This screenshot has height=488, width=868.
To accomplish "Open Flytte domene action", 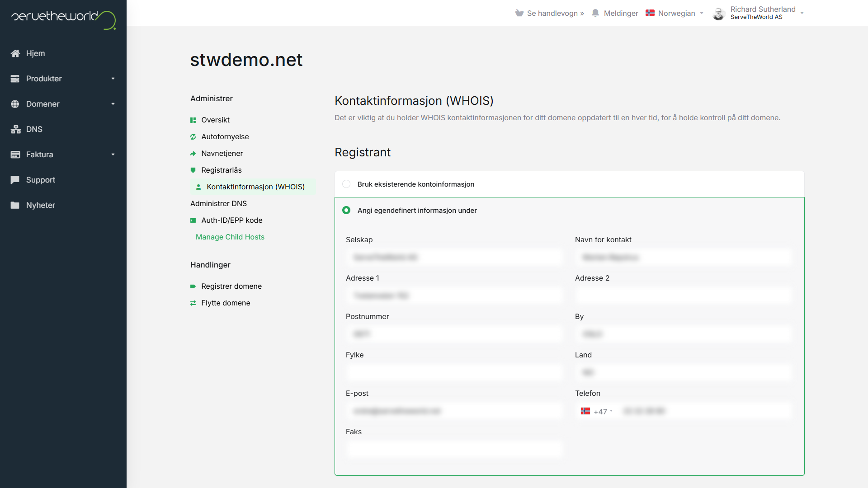I will pos(226,303).
